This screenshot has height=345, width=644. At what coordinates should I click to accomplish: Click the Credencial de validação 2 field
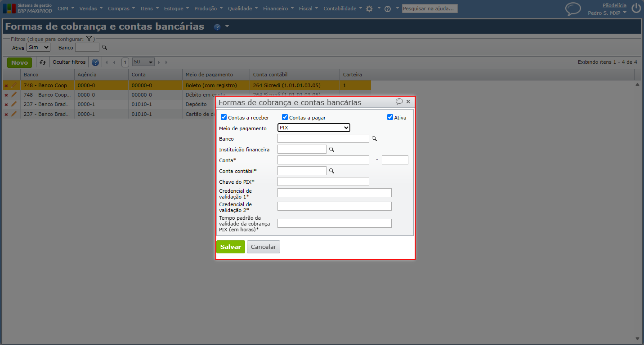pyautogui.click(x=335, y=206)
